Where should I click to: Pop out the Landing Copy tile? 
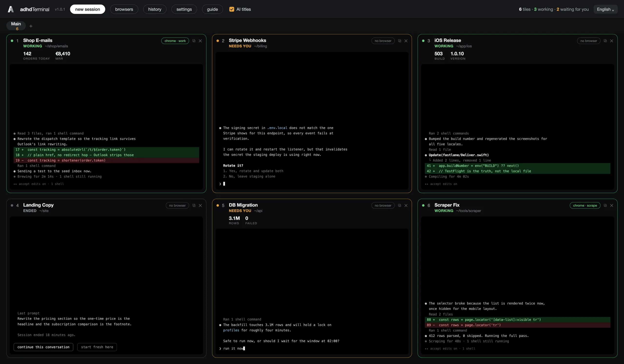[x=194, y=206]
